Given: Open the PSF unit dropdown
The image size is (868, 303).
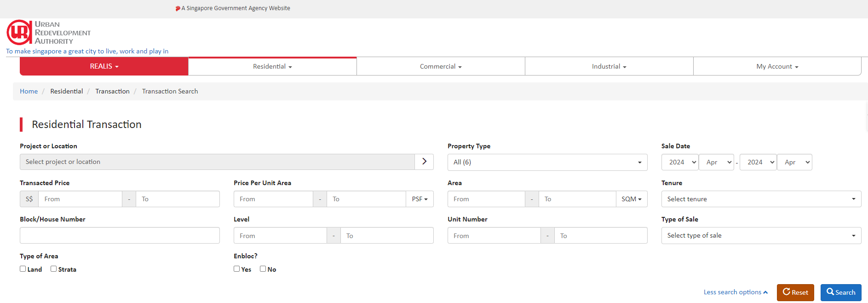Looking at the screenshot, I should (x=420, y=199).
